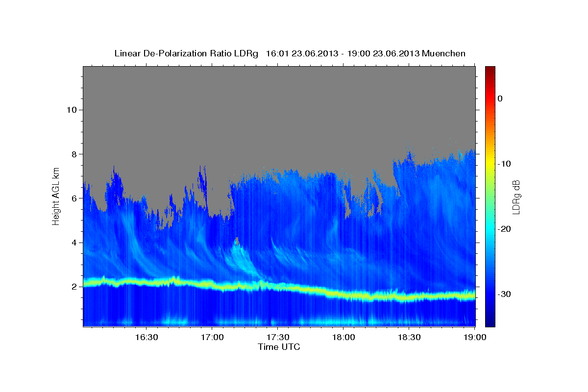Click the height tick label 10
The width and height of the screenshot is (588, 392).
coord(72,110)
